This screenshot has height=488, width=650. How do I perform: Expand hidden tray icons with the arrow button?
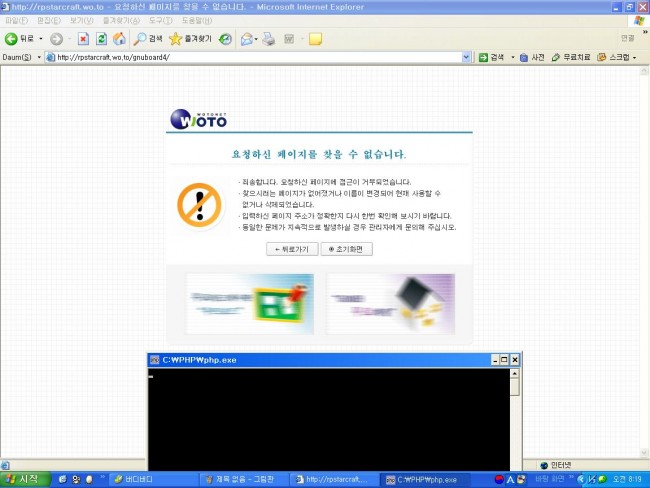point(581,479)
